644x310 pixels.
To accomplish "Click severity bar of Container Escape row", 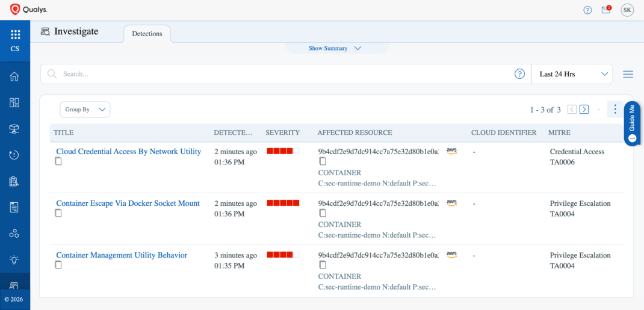I will pyautogui.click(x=283, y=203).
